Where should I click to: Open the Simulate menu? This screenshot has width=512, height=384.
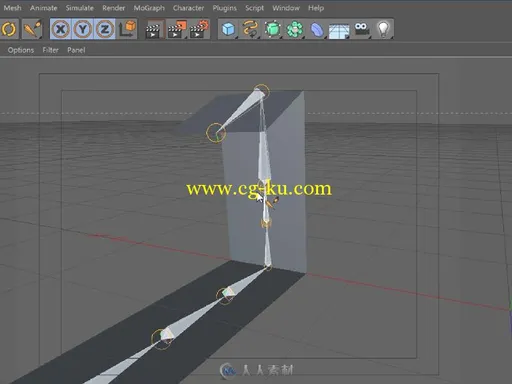[79, 8]
